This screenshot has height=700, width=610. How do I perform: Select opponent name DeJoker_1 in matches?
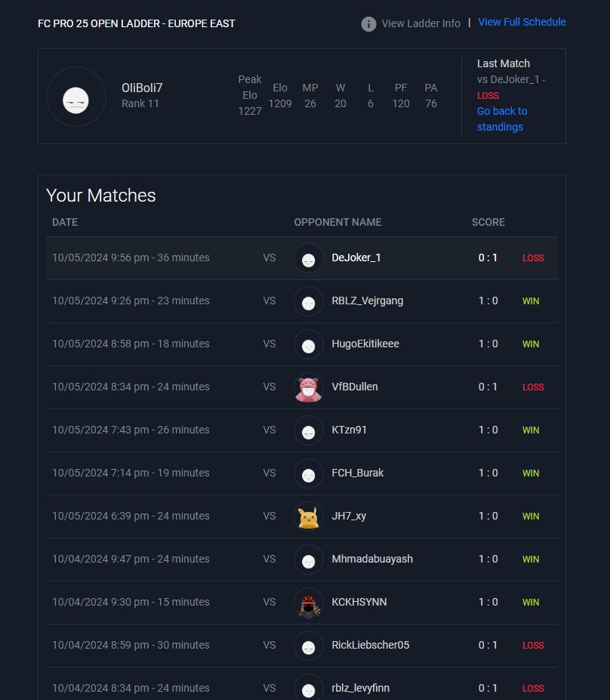pos(356,257)
